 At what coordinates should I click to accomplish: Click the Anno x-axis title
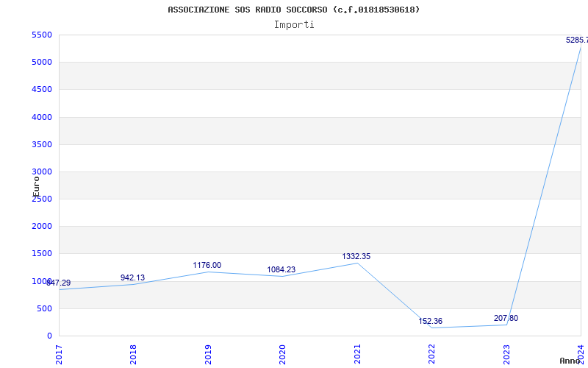click(x=570, y=361)
